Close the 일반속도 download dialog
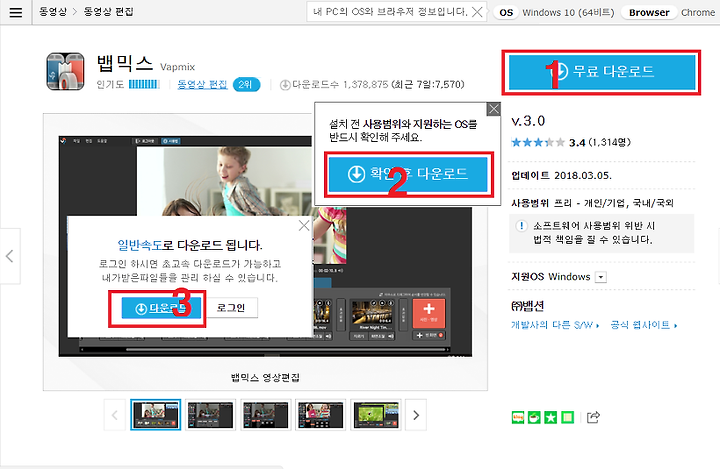Viewport: 720px width, 469px height. coord(304,226)
